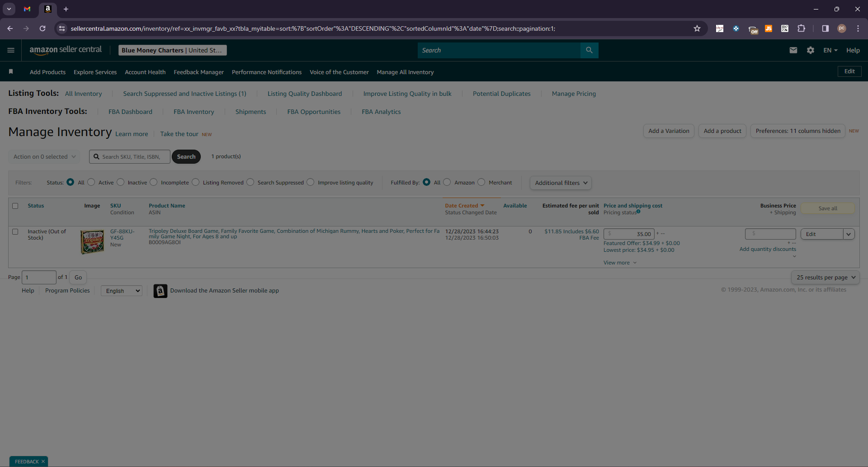Open the Blue Money Charters account switcher
Viewport: 868px width, 467px height.
[173, 50]
